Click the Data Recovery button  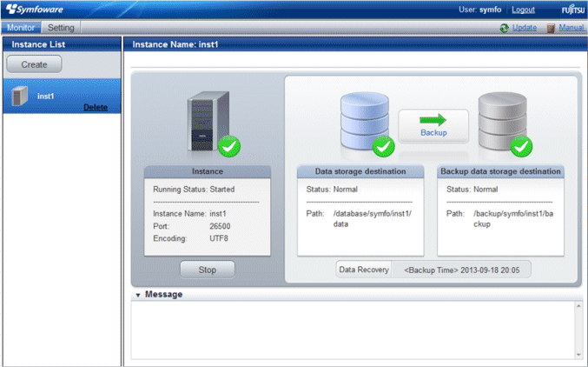[x=364, y=270]
